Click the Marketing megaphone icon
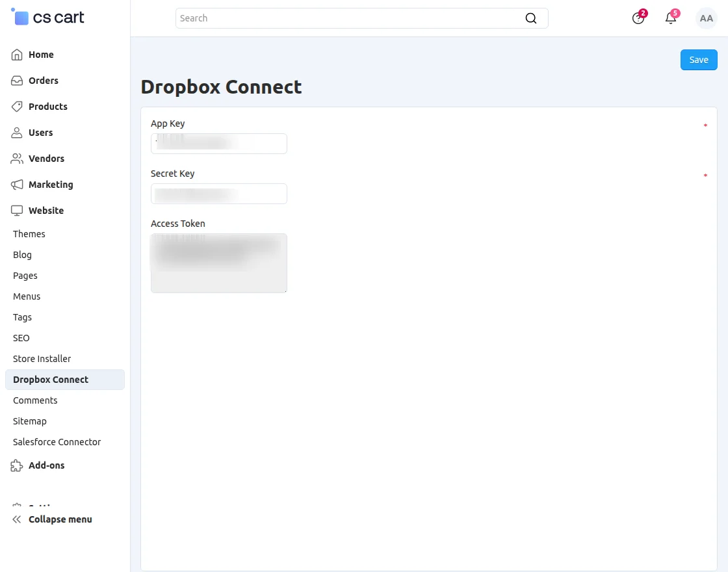728x572 pixels. click(17, 185)
